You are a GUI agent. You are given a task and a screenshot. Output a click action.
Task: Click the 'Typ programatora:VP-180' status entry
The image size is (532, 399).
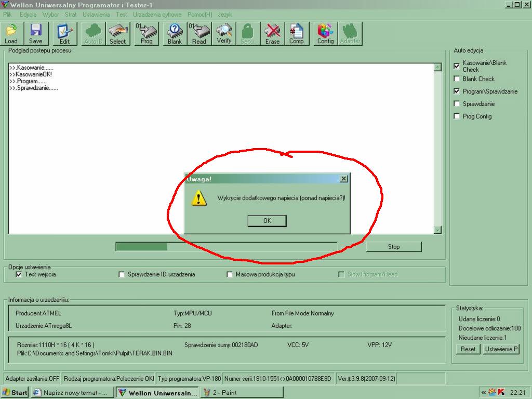(x=189, y=378)
